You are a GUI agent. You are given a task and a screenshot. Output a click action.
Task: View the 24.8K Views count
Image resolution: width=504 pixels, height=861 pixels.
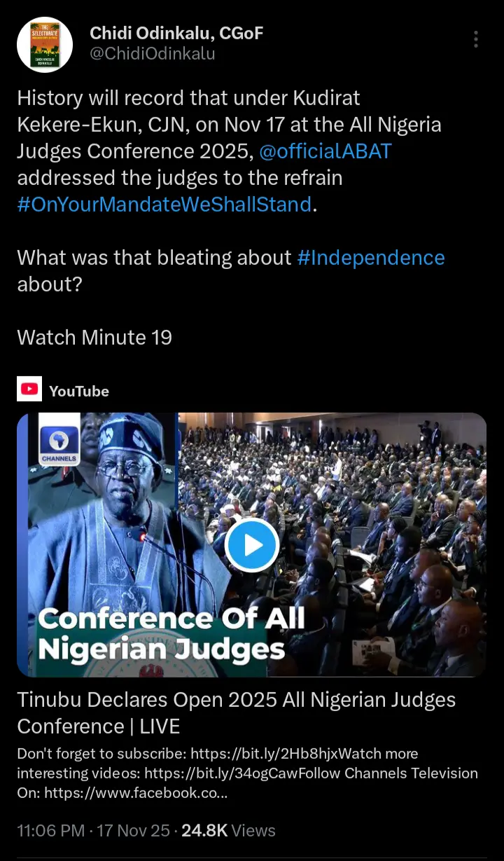coord(228,830)
